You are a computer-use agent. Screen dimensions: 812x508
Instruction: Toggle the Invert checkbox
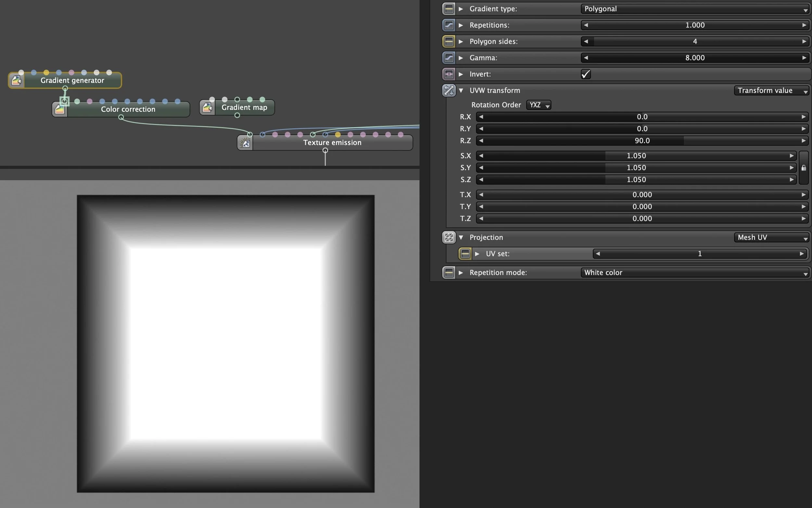(586, 74)
